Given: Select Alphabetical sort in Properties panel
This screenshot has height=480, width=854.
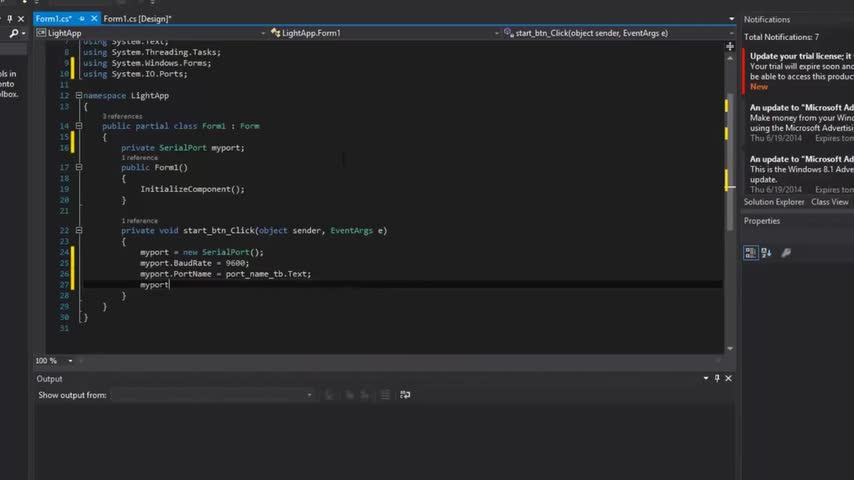Looking at the screenshot, I should point(766,252).
